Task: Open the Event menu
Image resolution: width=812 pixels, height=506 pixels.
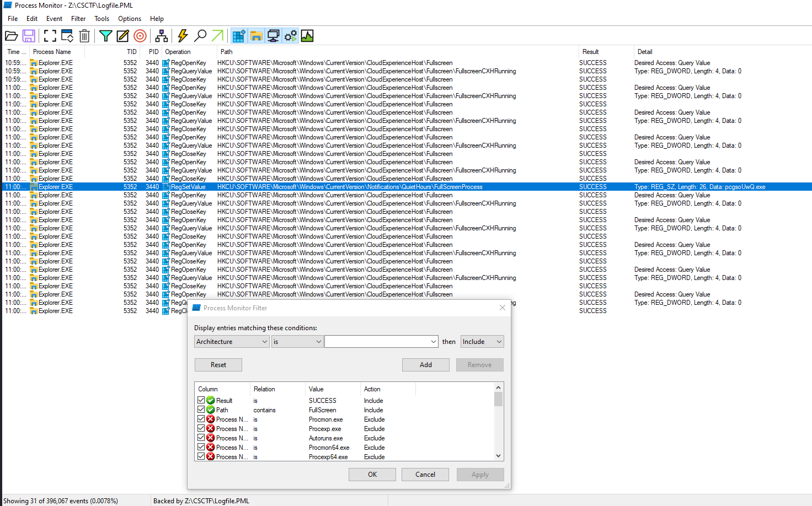Action: click(54, 19)
